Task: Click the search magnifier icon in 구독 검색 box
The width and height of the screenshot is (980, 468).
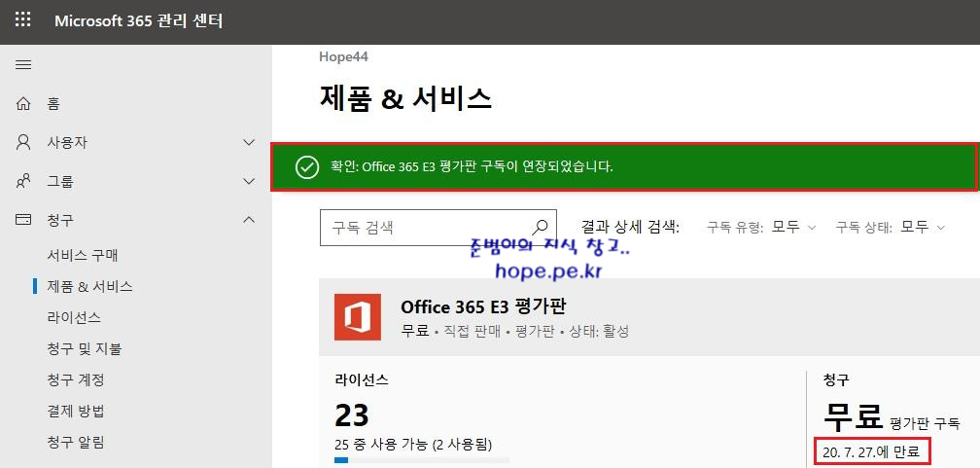Action: tap(540, 227)
